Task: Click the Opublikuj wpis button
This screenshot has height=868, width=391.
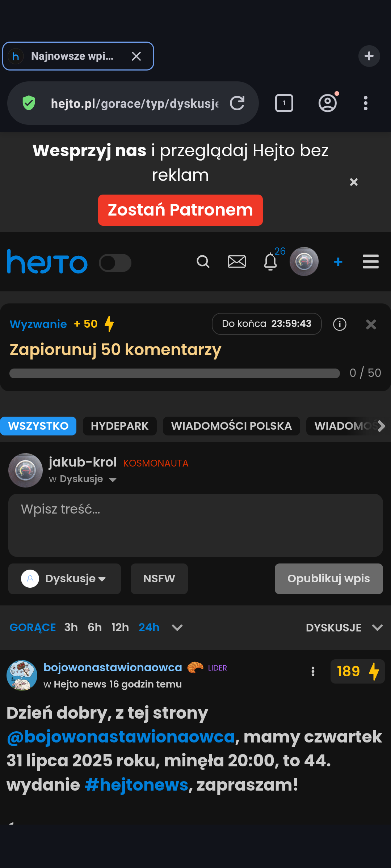Action: [329, 579]
